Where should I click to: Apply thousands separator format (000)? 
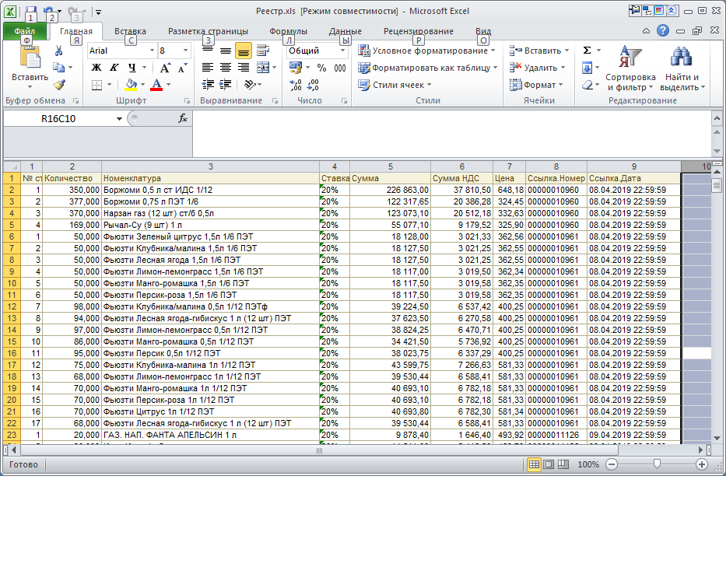pyautogui.click(x=340, y=68)
